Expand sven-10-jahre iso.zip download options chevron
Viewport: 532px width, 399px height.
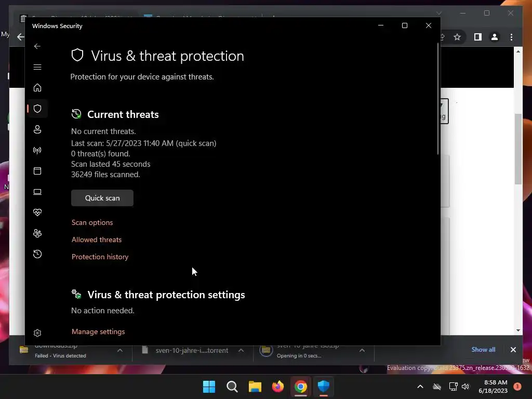pyautogui.click(x=362, y=351)
